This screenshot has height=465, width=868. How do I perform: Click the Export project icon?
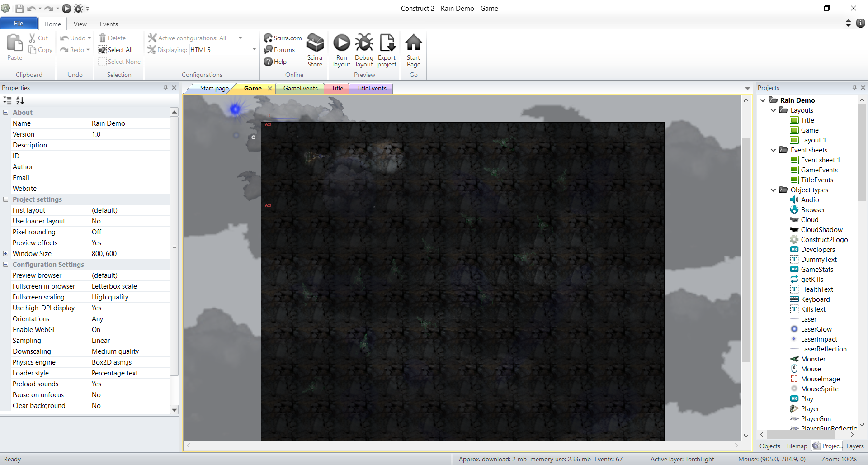tap(387, 43)
